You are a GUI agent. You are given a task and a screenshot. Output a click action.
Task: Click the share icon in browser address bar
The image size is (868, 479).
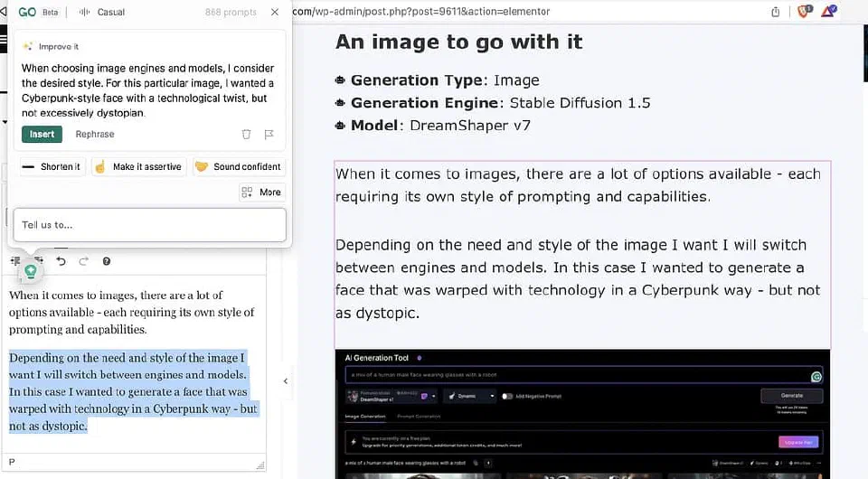pos(776,12)
